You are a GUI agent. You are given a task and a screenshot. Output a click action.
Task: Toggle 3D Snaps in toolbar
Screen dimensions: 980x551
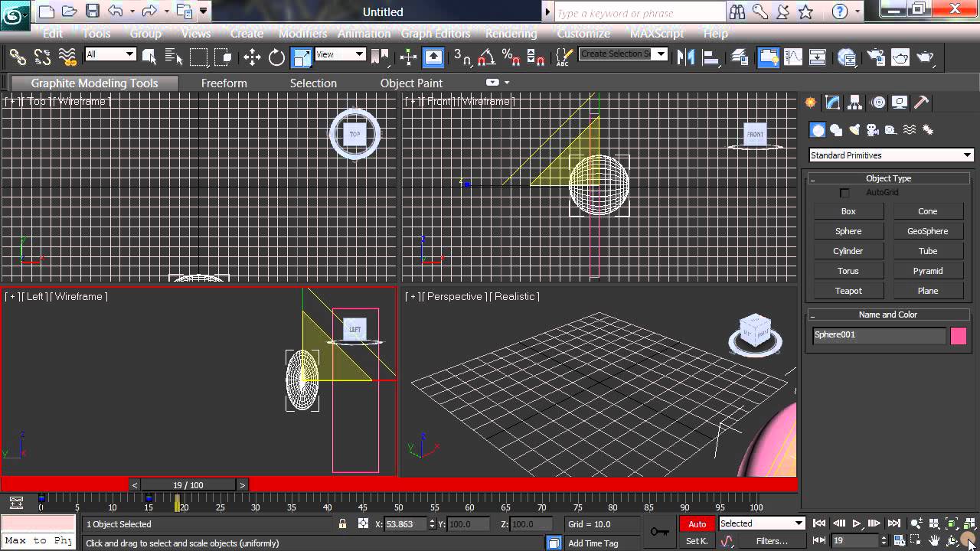[x=462, y=57]
